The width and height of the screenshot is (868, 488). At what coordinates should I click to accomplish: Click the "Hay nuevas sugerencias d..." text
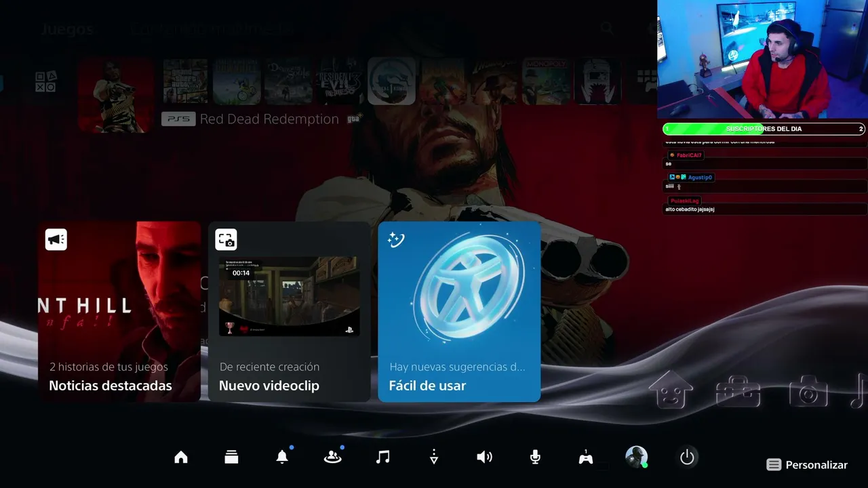click(x=457, y=367)
